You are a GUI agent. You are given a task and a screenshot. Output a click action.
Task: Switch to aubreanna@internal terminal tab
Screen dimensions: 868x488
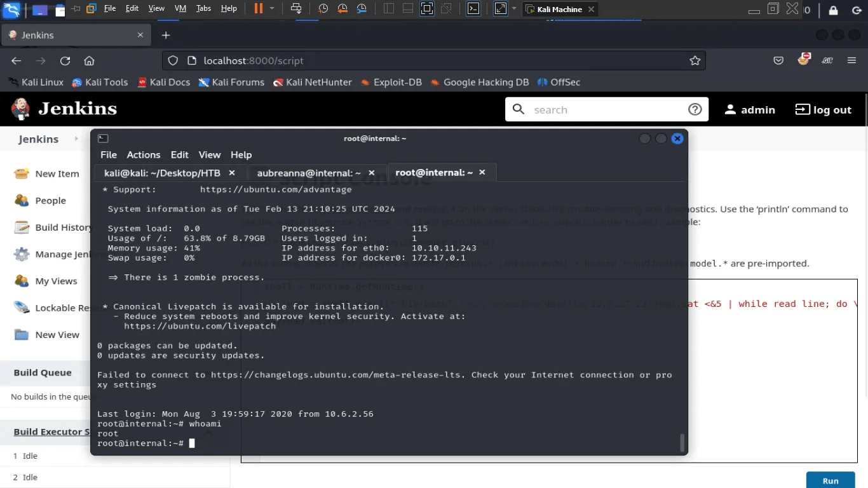[315, 173]
